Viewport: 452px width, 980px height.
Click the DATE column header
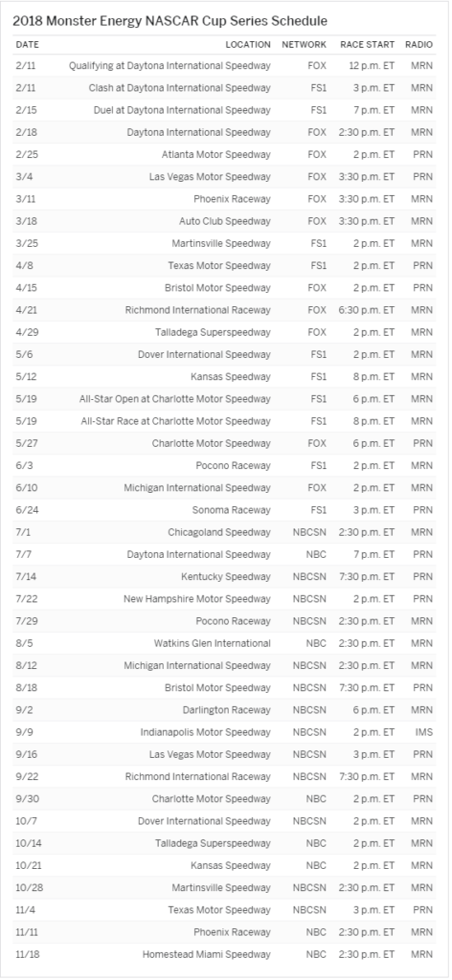click(x=27, y=44)
